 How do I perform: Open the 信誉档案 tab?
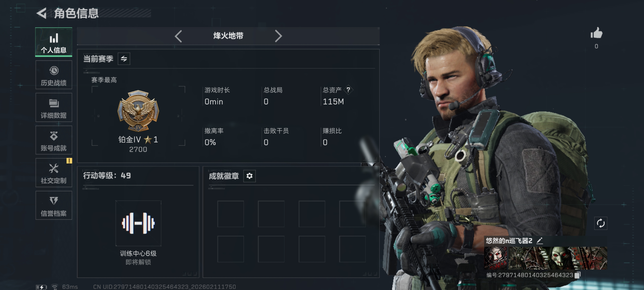[54, 205]
